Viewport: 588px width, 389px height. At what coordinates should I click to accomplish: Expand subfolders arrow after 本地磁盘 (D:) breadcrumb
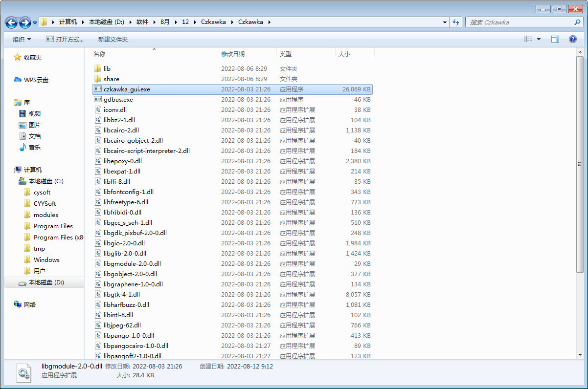[130, 22]
